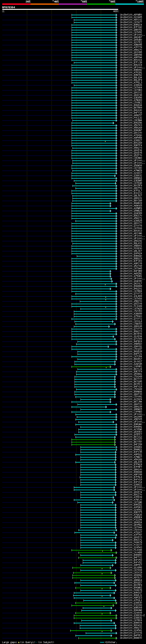Open hit UniRef100_A9YWR0

[131, 15]
